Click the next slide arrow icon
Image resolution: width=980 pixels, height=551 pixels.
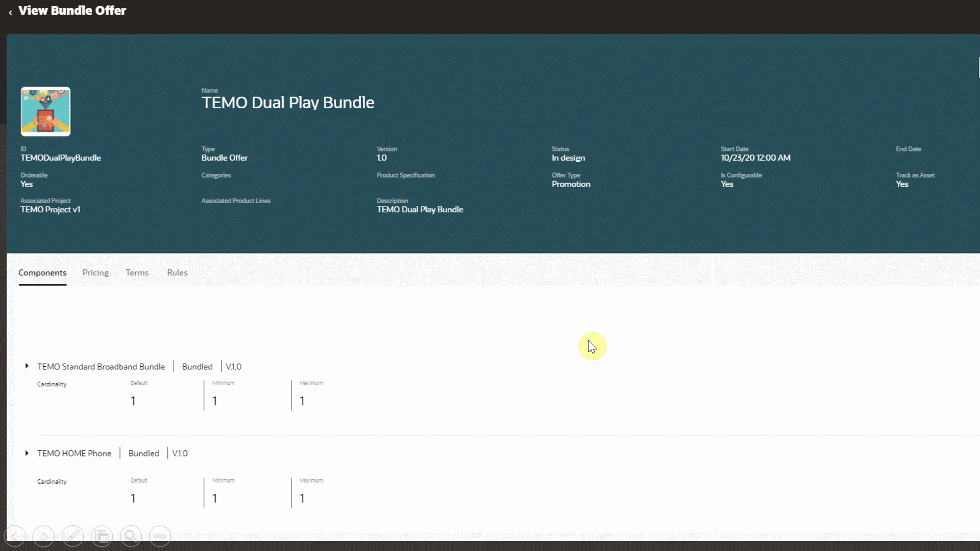tap(43, 536)
